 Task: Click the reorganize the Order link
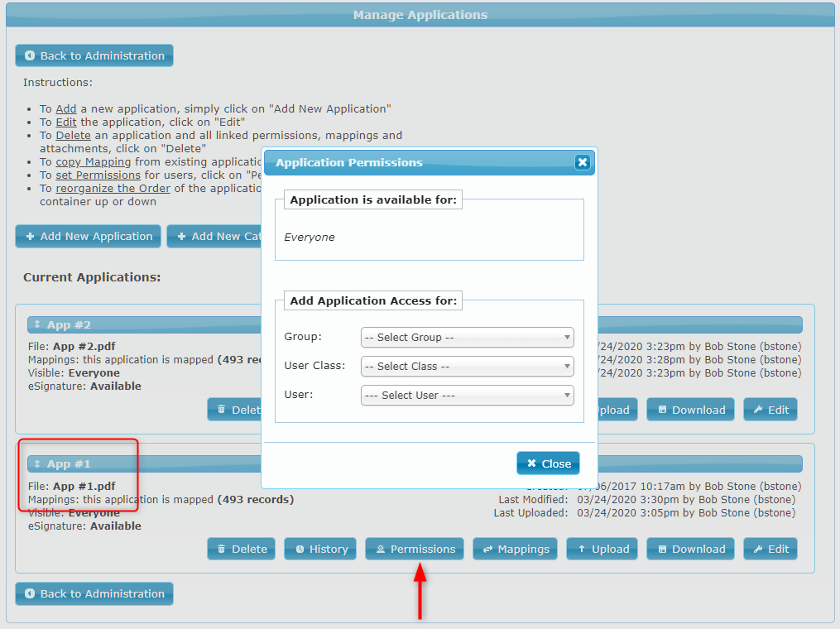tap(113, 188)
